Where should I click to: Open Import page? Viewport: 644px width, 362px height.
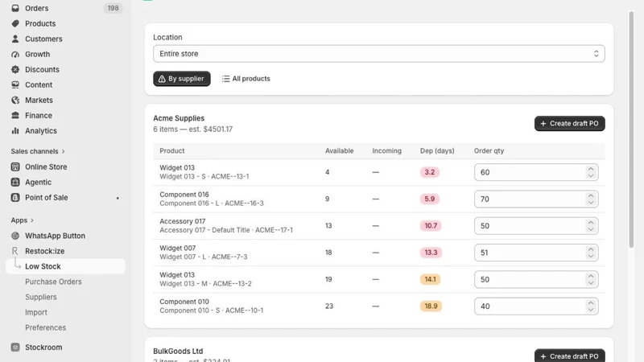click(x=36, y=312)
